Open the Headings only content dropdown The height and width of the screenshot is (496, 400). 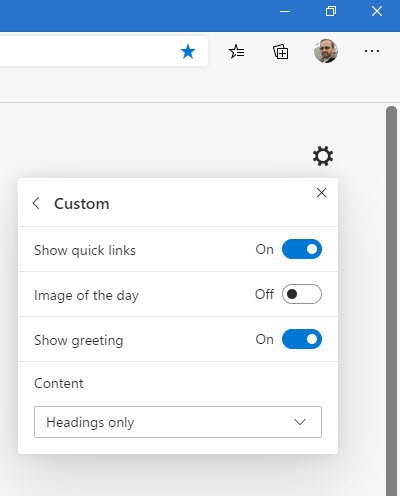(178, 422)
